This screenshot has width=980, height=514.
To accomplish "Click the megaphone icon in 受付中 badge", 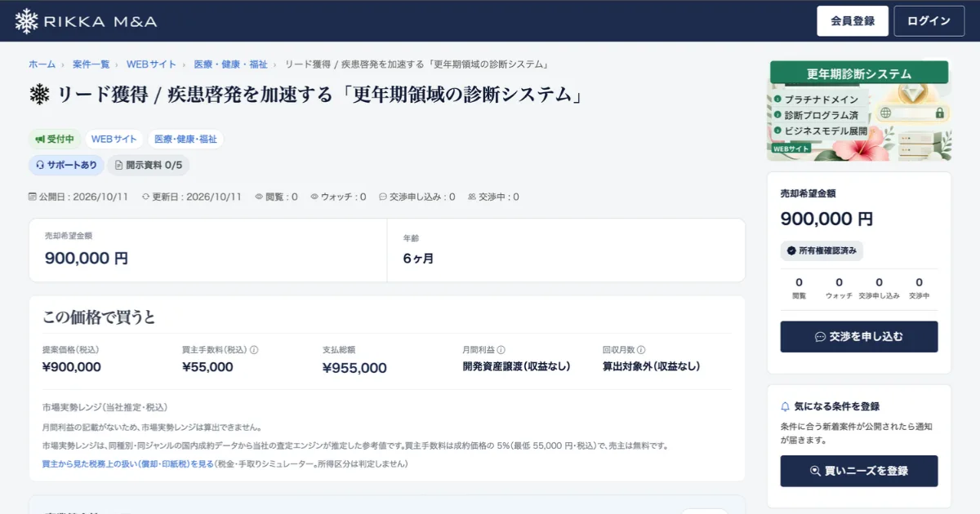I will tap(40, 140).
